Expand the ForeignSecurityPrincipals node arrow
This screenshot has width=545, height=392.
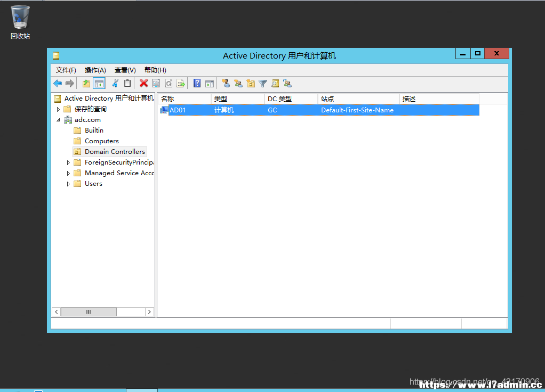click(x=68, y=162)
